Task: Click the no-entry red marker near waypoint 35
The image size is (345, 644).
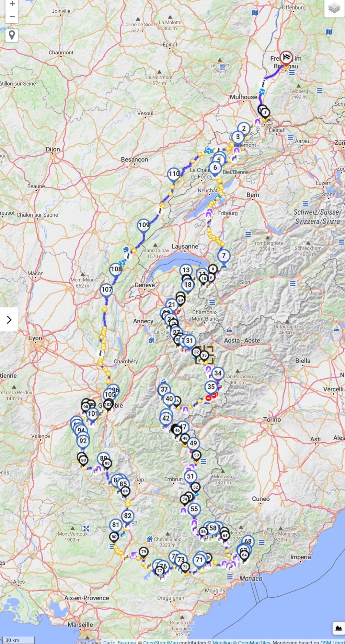Action: click(x=209, y=398)
